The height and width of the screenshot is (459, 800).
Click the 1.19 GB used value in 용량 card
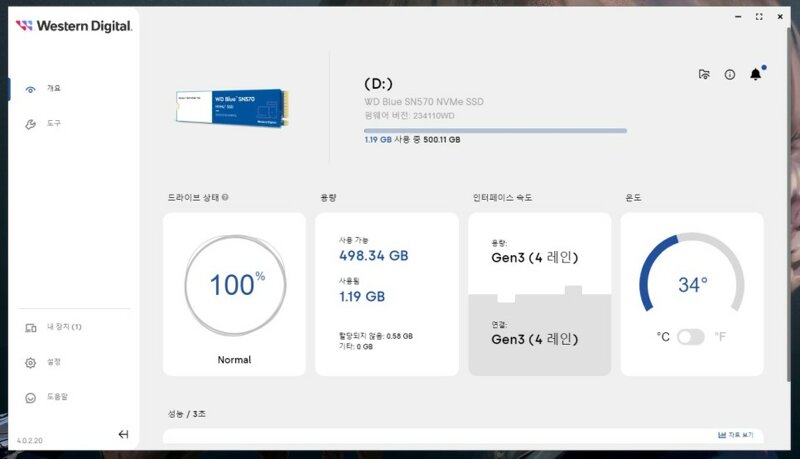point(362,296)
